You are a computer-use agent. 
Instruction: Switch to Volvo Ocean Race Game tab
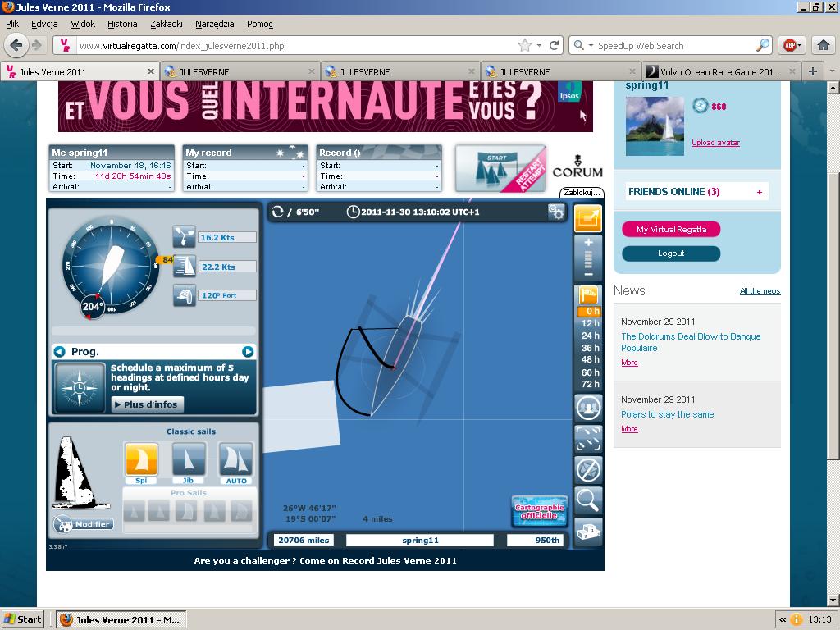pos(714,72)
